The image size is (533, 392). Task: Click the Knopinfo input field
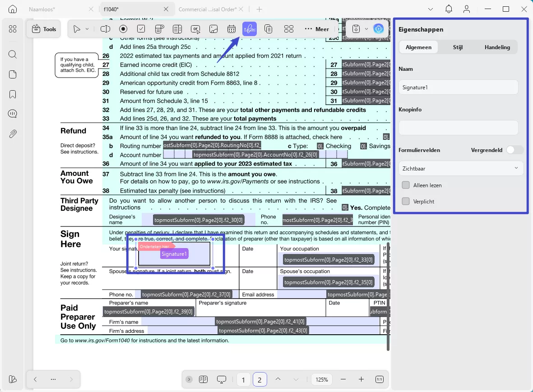tap(458, 128)
